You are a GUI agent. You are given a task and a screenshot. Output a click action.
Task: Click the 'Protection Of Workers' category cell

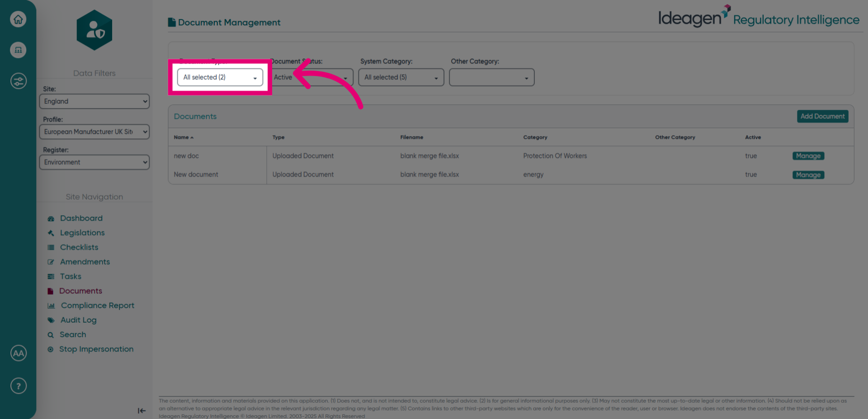click(x=555, y=156)
